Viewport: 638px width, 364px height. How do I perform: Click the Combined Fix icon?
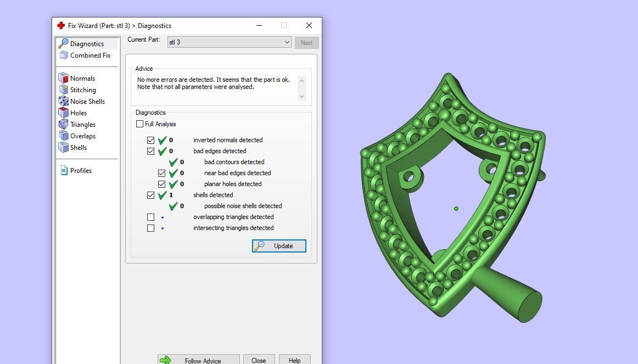pos(64,55)
